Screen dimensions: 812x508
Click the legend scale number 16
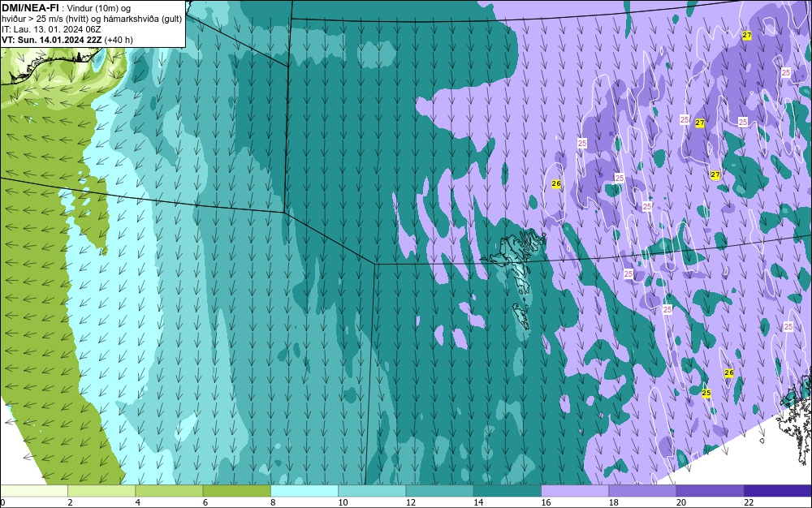546,502
